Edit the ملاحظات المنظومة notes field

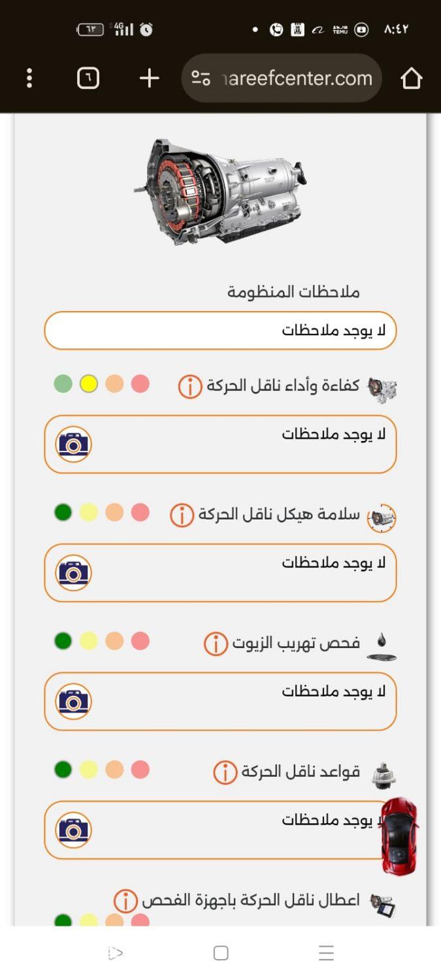point(220,331)
